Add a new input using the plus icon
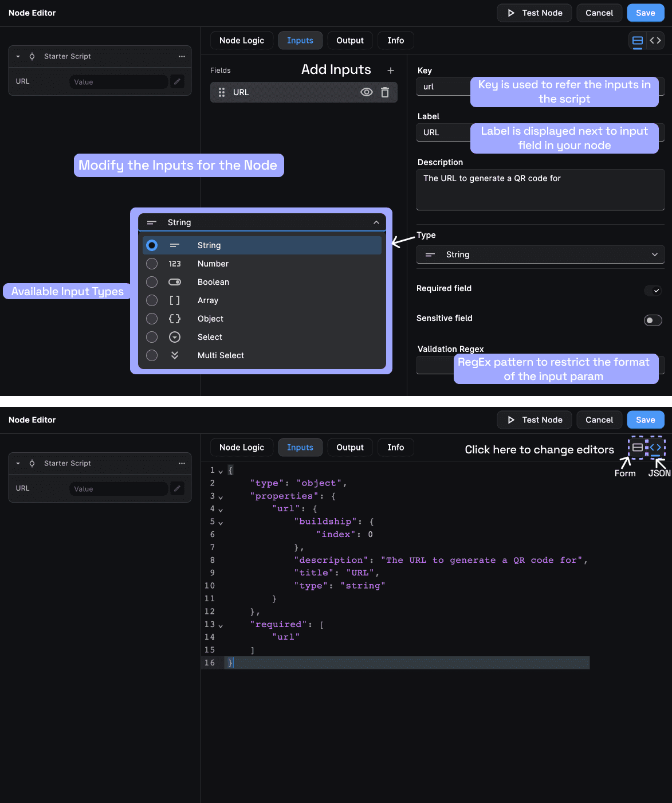The image size is (672, 803). pos(390,70)
